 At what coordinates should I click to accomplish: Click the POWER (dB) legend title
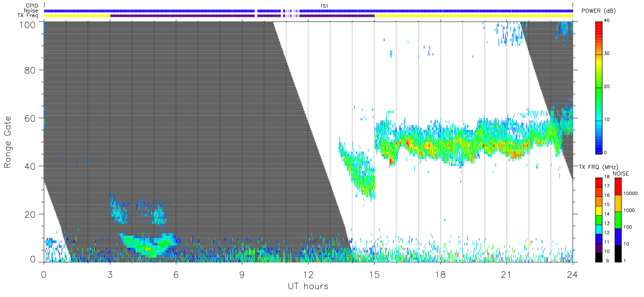599,11
